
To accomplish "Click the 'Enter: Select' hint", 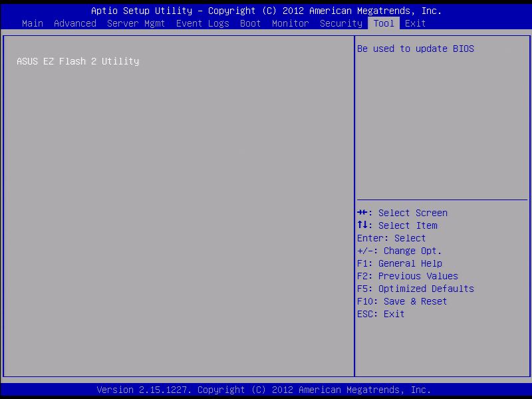I will pyautogui.click(x=391, y=238).
